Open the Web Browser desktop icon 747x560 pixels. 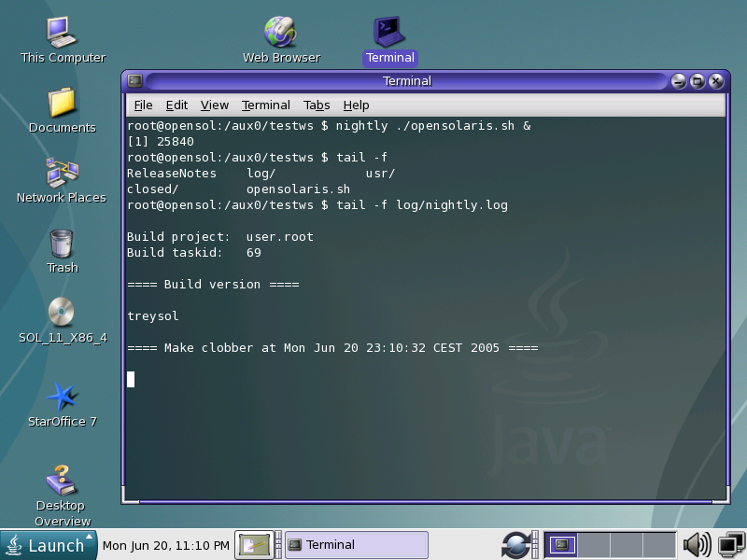(281, 40)
